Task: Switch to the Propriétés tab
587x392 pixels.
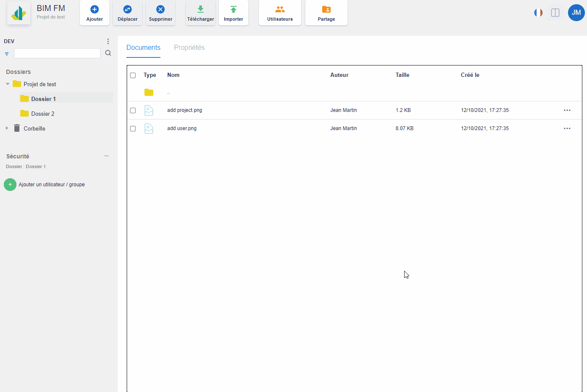Action: (x=189, y=48)
